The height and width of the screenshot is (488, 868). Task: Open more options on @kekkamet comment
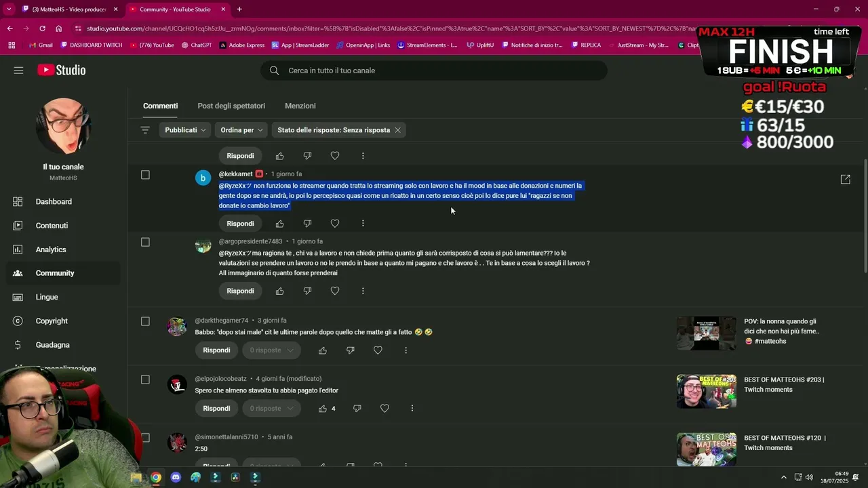tap(363, 224)
